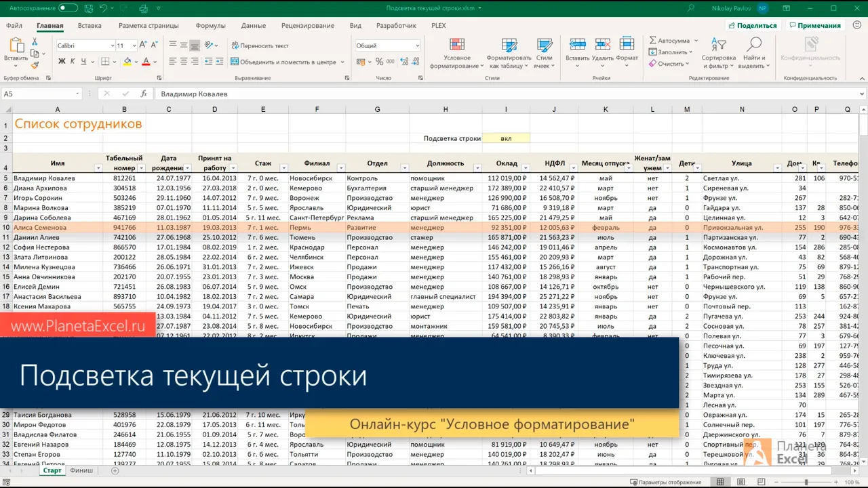Select the yellow вкл cell
This screenshot has width=868, height=488.
click(506, 138)
